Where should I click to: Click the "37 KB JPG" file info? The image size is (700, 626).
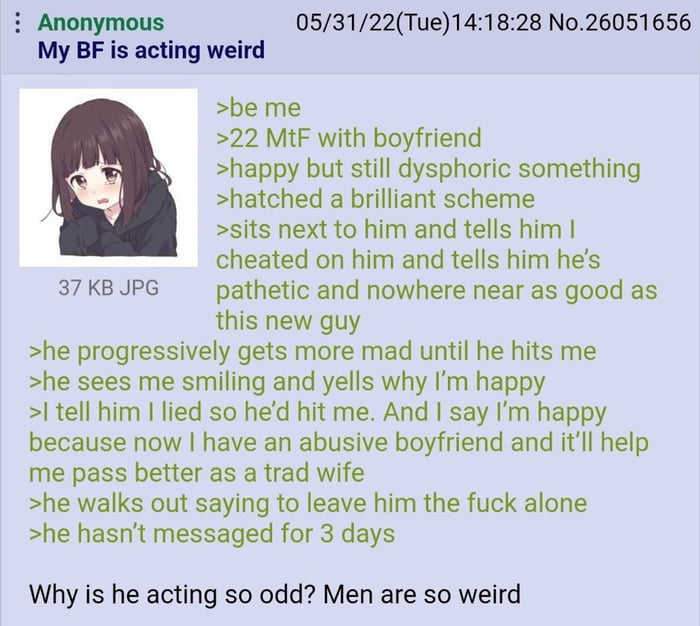108,288
